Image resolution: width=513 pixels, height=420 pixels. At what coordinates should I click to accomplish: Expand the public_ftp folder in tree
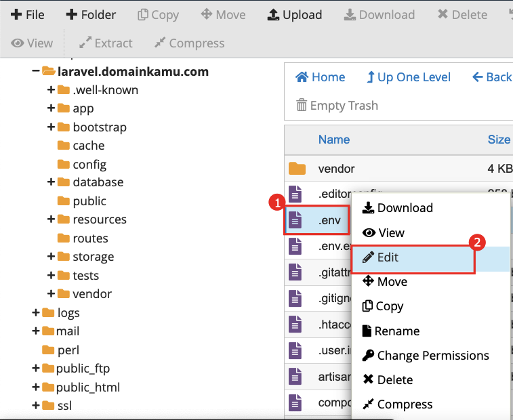(x=36, y=369)
